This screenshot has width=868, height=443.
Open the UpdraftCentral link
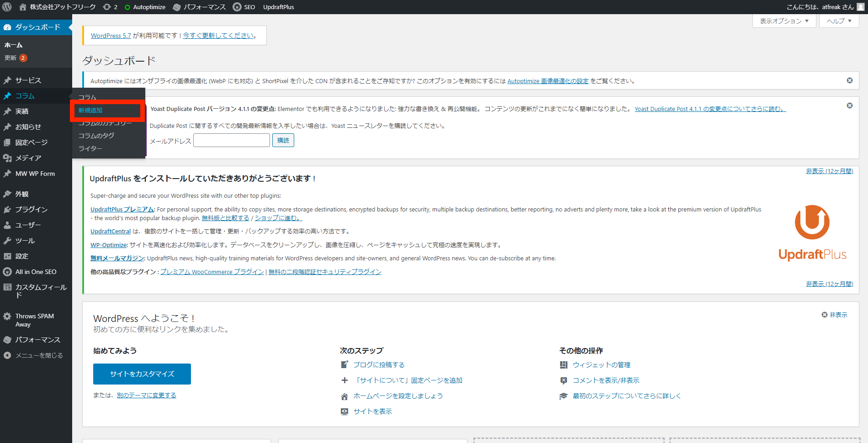point(111,231)
